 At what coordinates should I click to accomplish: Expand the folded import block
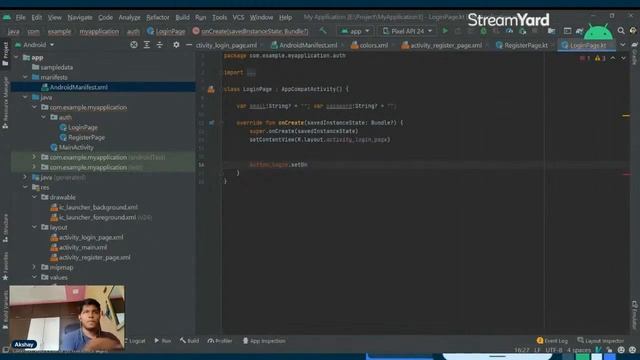coord(251,73)
